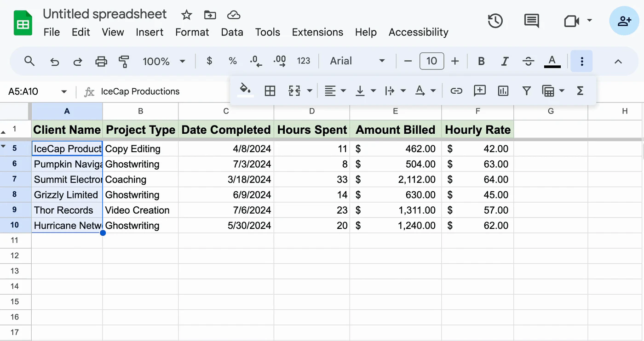Click the font size input box
This screenshot has height=341, width=644.
pos(431,61)
